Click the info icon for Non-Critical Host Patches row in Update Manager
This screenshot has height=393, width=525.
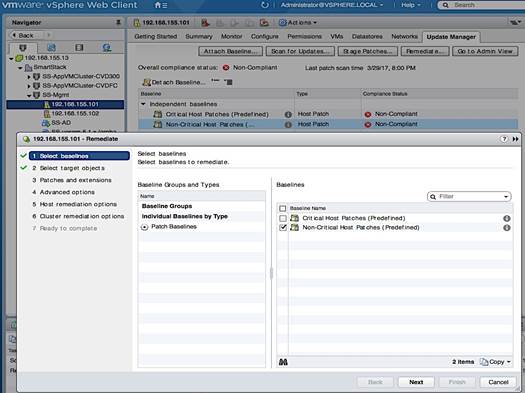(288, 125)
